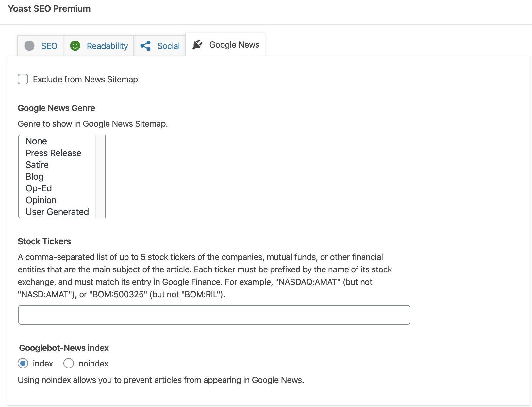Viewport: 532px width, 407px height.
Task: Choose Press Release genre
Action: [57, 153]
